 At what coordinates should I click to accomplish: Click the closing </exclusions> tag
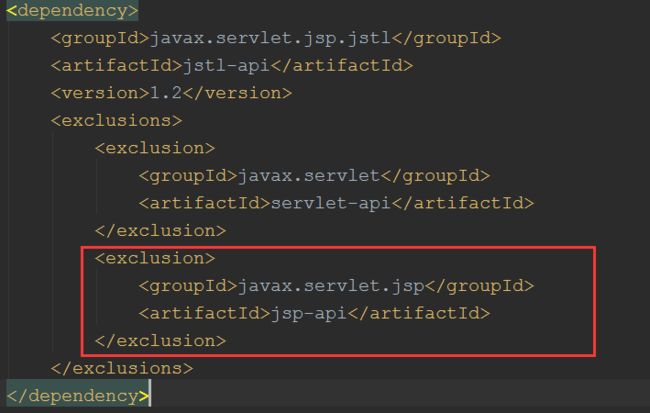coord(122,368)
